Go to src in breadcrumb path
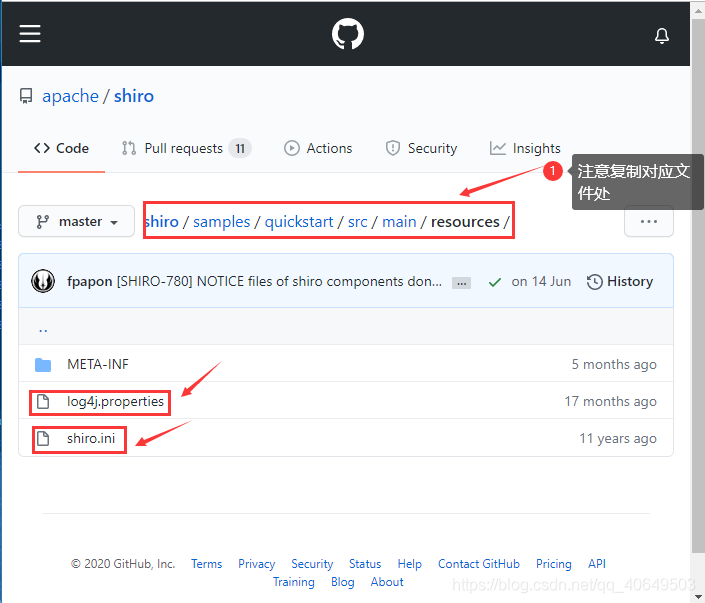 tap(358, 222)
